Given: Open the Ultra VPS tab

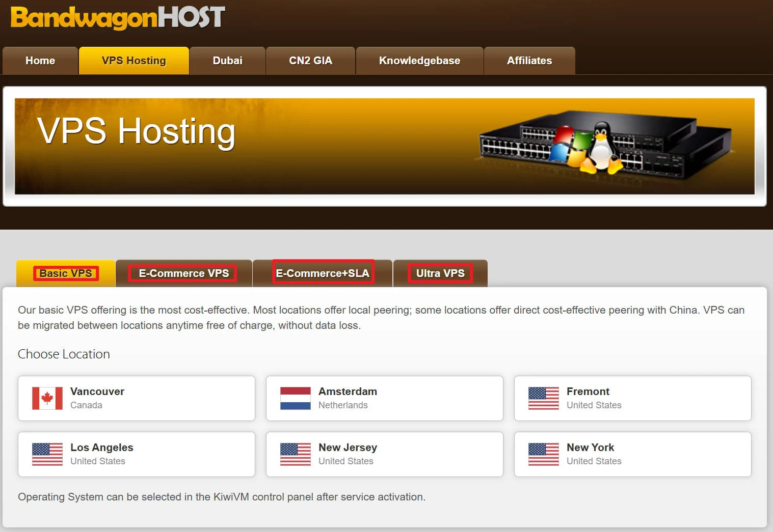Looking at the screenshot, I should point(440,273).
